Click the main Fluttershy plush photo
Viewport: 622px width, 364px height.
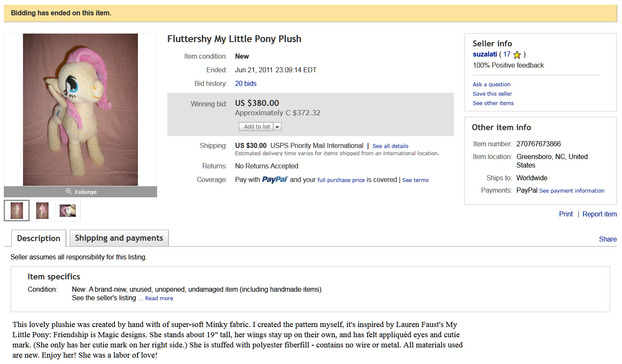pyautogui.click(x=80, y=110)
